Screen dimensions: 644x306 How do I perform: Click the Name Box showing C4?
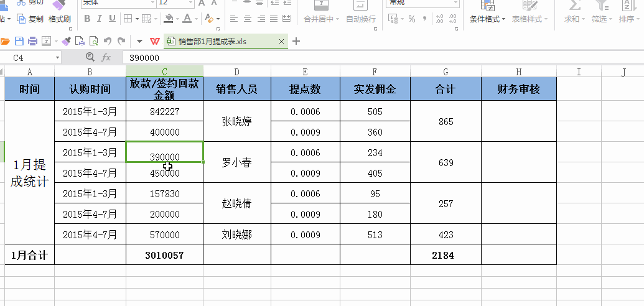pos(31,58)
